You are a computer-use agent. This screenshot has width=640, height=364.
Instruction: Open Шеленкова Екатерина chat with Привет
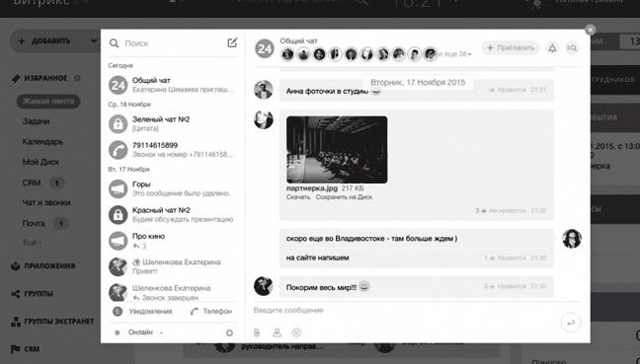[172, 266]
